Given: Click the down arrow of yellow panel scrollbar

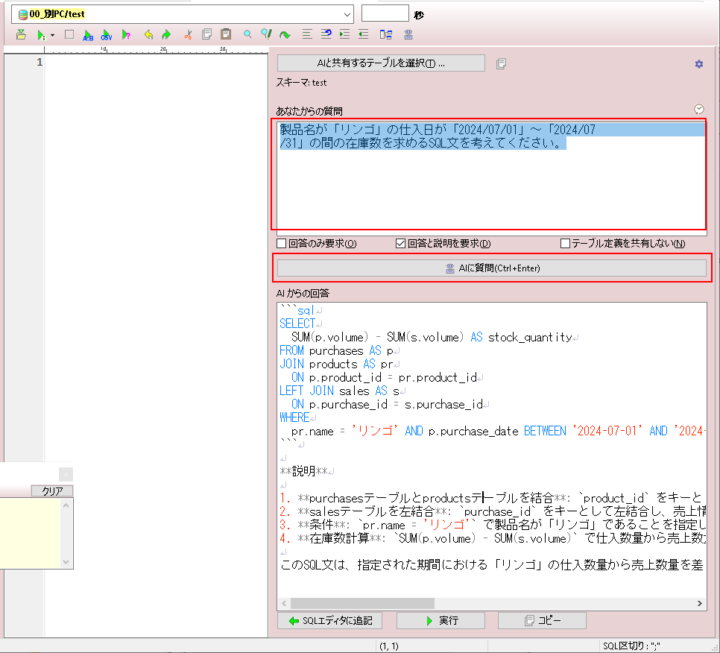Looking at the screenshot, I should coord(66,562).
